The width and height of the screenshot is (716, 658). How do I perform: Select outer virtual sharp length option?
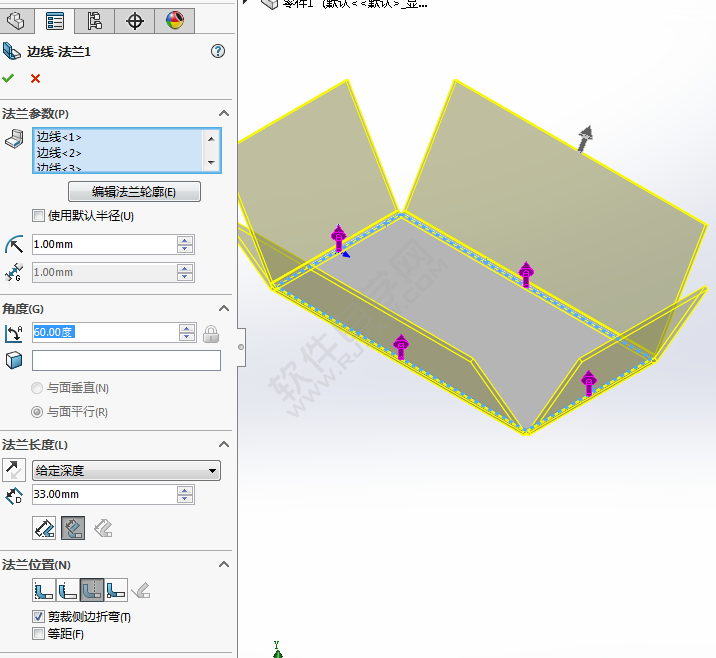tap(44, 528)
